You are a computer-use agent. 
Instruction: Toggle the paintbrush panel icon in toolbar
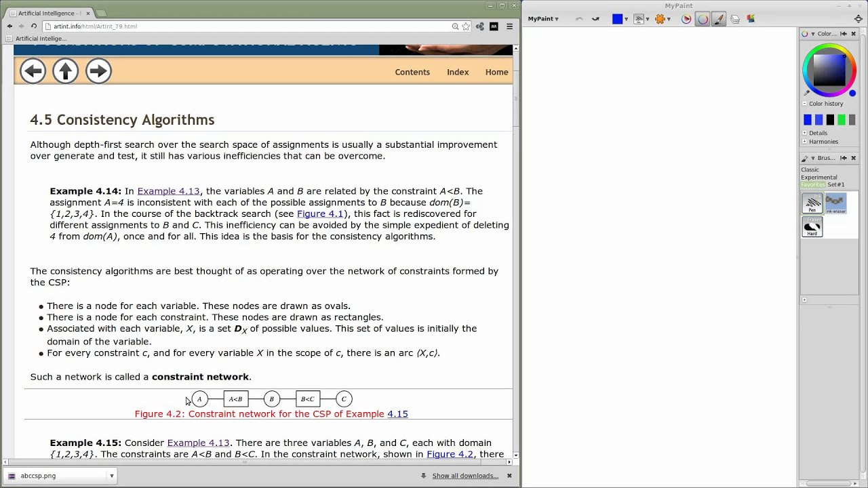(x=719, y=19)
